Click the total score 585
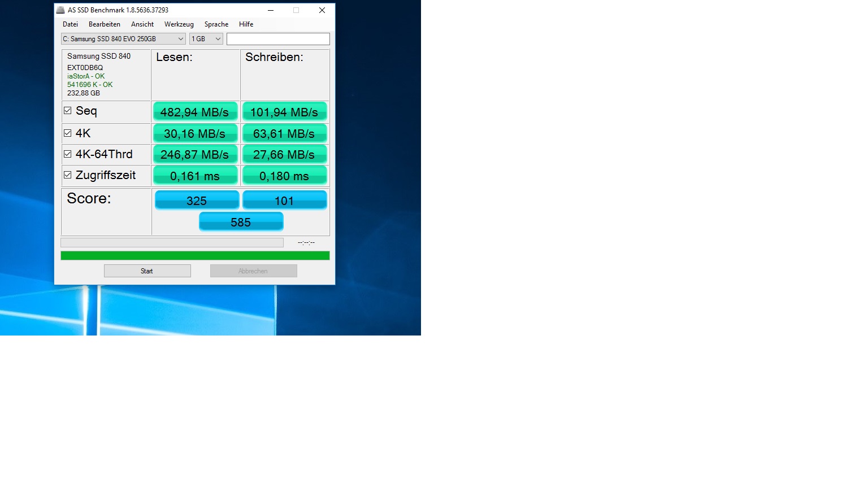868x488 pixels. (241, 222)
